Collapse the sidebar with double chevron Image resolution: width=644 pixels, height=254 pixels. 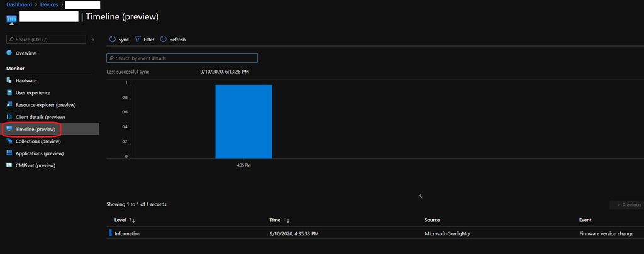click(93, 40)
